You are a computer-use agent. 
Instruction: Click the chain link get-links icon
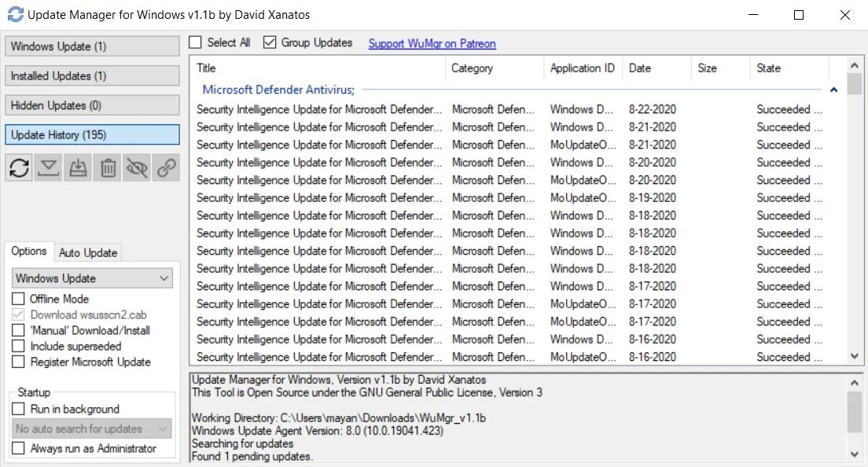point(166,167)
